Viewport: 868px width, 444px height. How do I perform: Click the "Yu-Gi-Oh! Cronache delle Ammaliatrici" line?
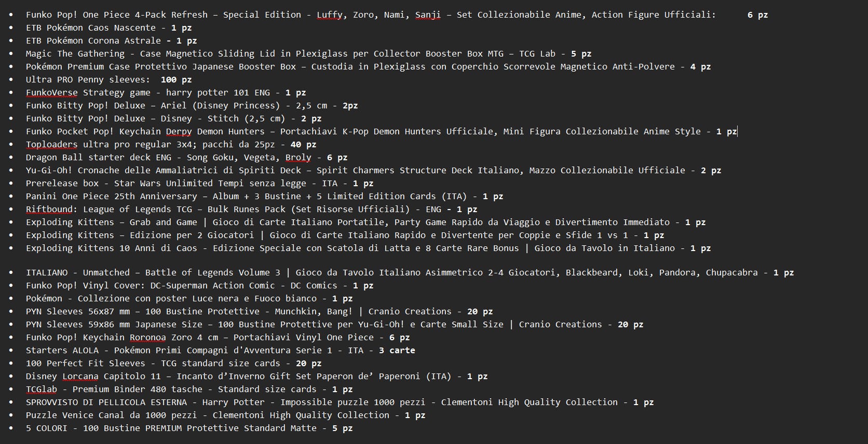[x=374, y=171]
